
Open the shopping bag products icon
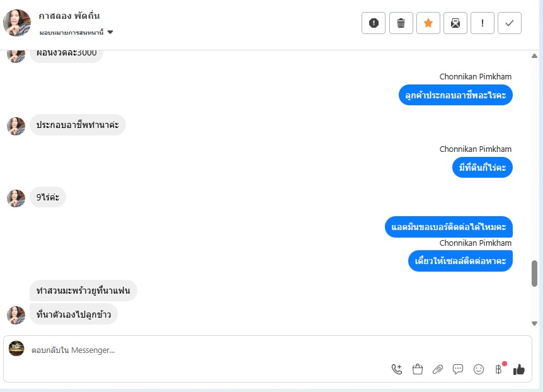pyautogui.click(x=417, y=369)
